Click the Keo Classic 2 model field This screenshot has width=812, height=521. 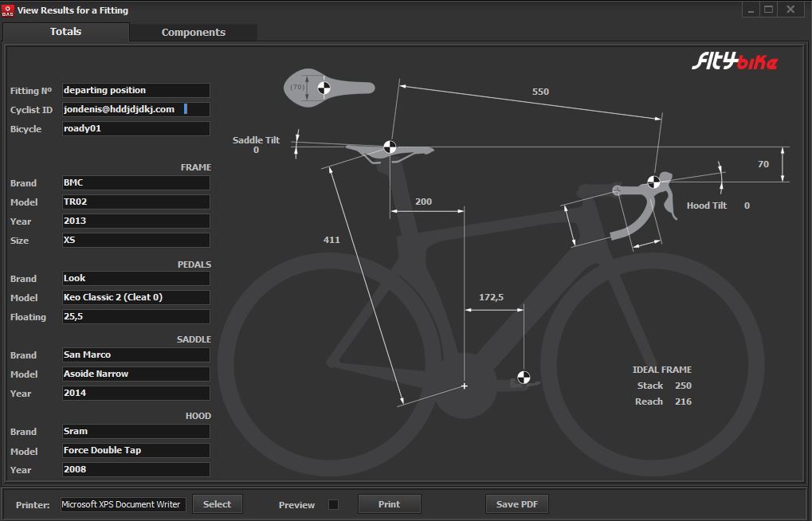coord(136,298)
